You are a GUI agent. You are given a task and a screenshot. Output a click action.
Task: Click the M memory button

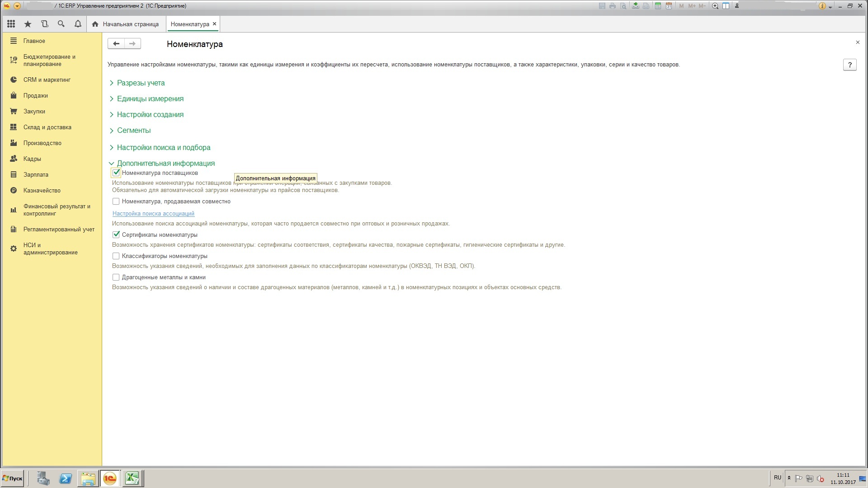pos(681,6)
